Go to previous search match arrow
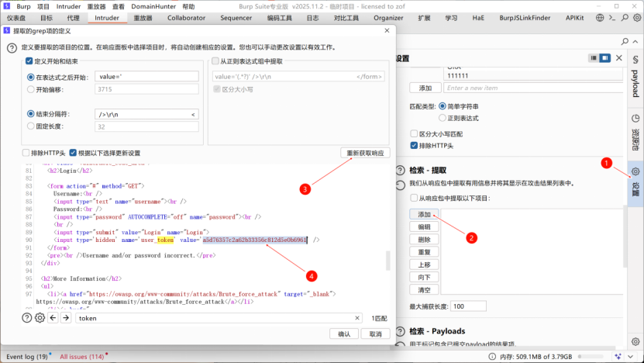 pyautogui.click(x=53, y=318)
